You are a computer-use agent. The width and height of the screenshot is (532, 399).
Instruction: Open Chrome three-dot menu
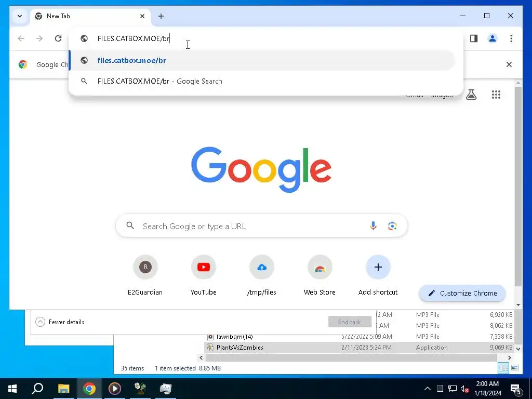pos(511,38)
